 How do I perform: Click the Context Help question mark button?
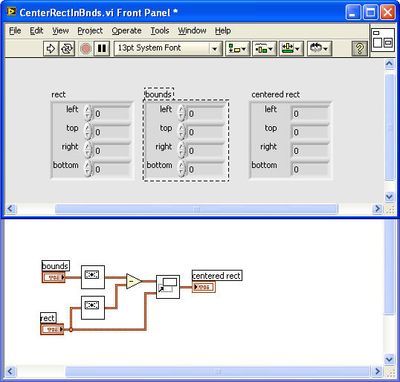pyautogui.click(x=359, y=49)
